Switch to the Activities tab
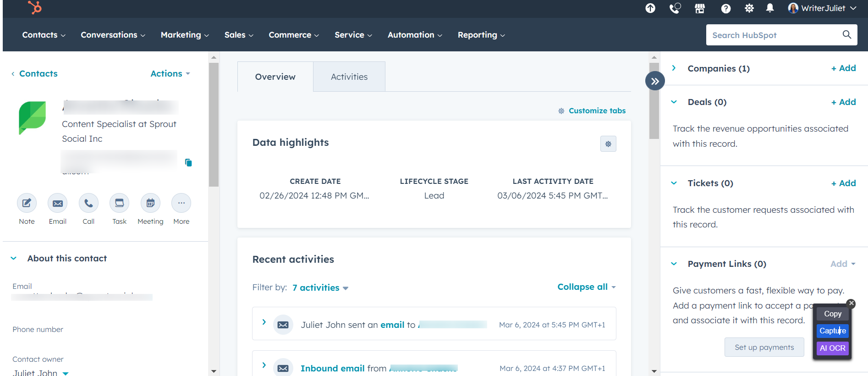Screen dimensions: 868x376 point(349,77)
